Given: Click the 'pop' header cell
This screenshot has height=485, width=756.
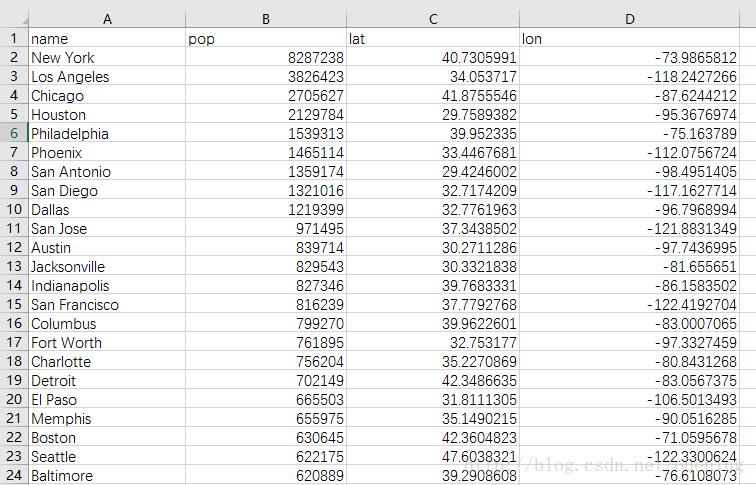Looking at the screenshot, I should click(266, 38).
